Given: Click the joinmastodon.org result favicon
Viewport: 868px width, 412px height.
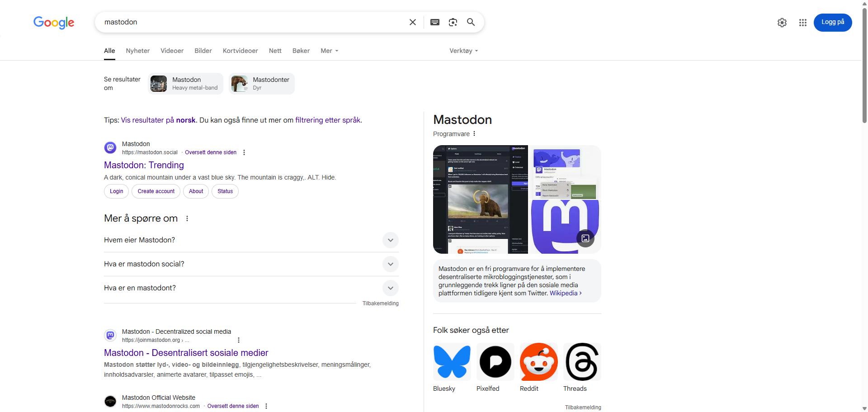Looking at the screenshot, I should [x=110, y=335].
